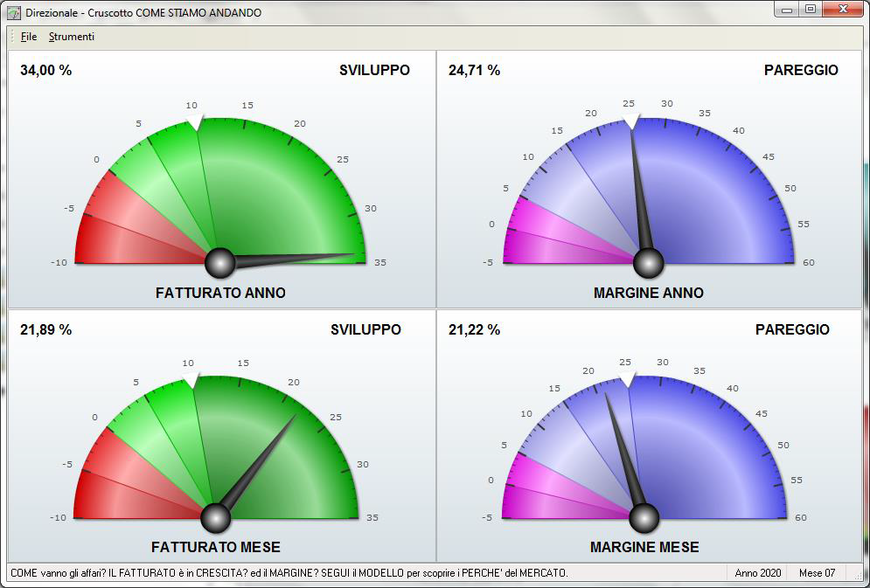
Task: Click the application icon in the title bar
Action: [14, 12]
